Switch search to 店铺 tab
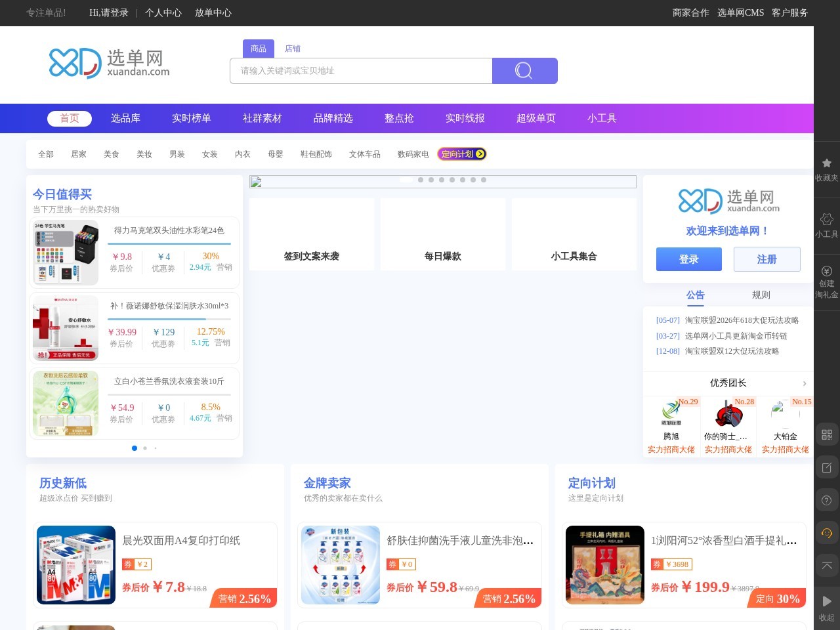Viewport: 840px width, 630px height. pyautogui.click(x=293, y=49)
